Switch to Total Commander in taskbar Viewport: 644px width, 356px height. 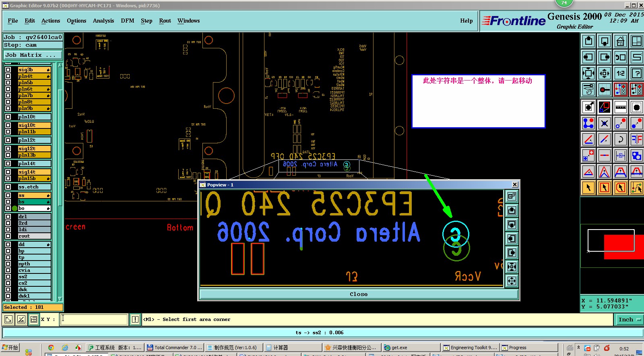174,348
